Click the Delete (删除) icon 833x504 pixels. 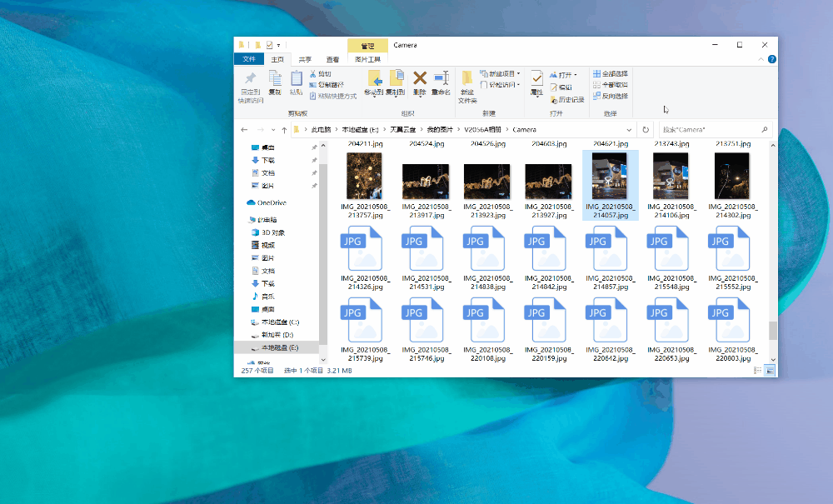pyautogui.click(x=419, y=77)
